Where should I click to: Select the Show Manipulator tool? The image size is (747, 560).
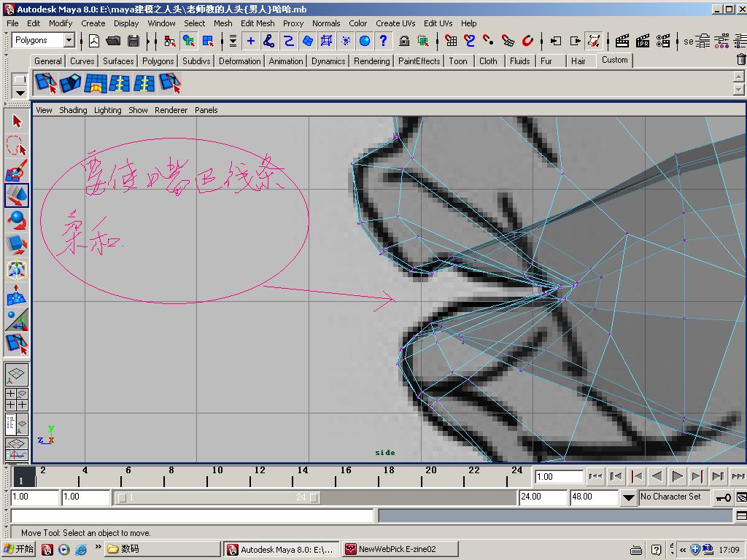coord(17,319)
